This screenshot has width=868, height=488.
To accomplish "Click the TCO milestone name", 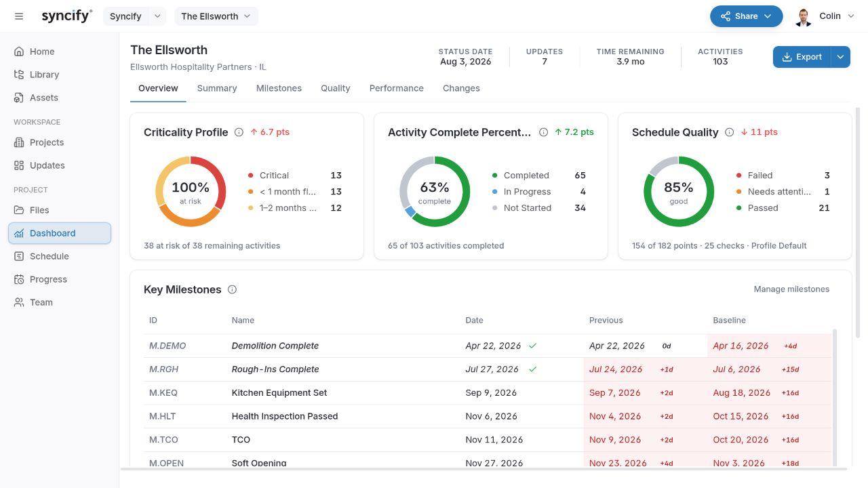I will [x=241, y=440].
